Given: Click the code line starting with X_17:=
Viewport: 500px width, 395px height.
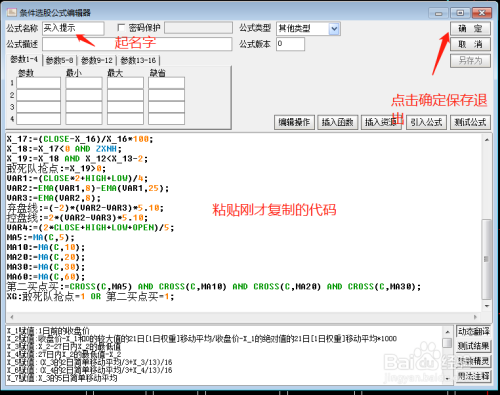Looking at the screenshot, I should (80, 139).
